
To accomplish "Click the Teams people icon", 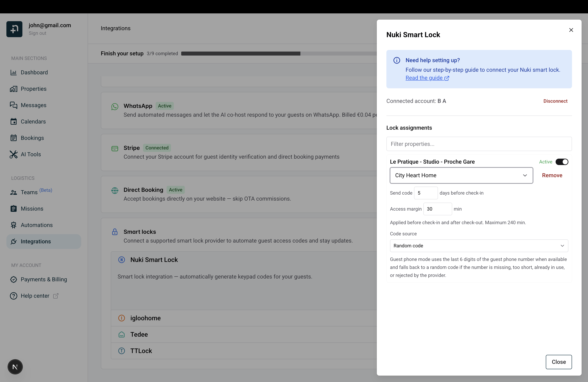I will pos(14,192).
